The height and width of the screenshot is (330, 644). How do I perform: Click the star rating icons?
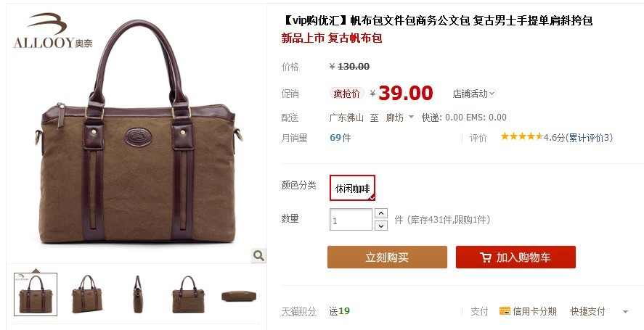coord(521,136)
